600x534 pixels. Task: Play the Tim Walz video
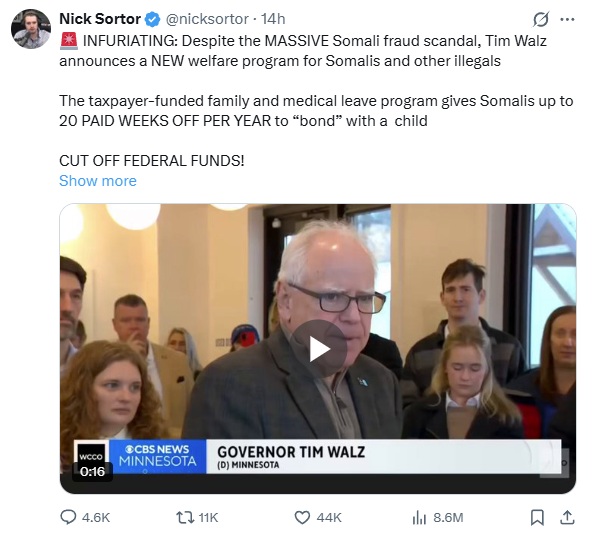(318, 349)
